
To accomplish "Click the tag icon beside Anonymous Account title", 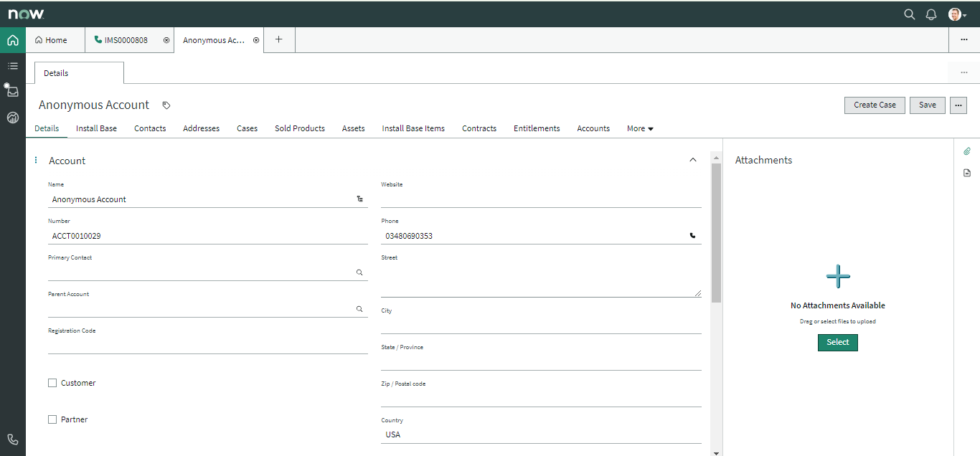I will click(166, 105).
